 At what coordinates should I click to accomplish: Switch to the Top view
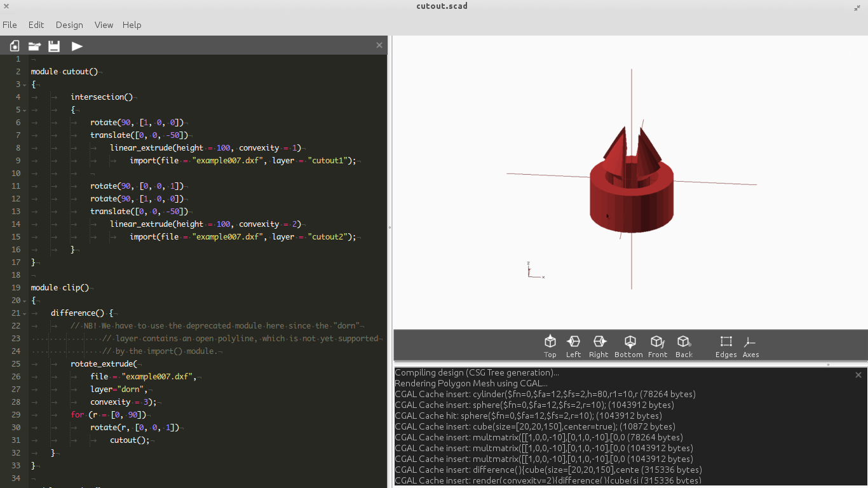550,346
